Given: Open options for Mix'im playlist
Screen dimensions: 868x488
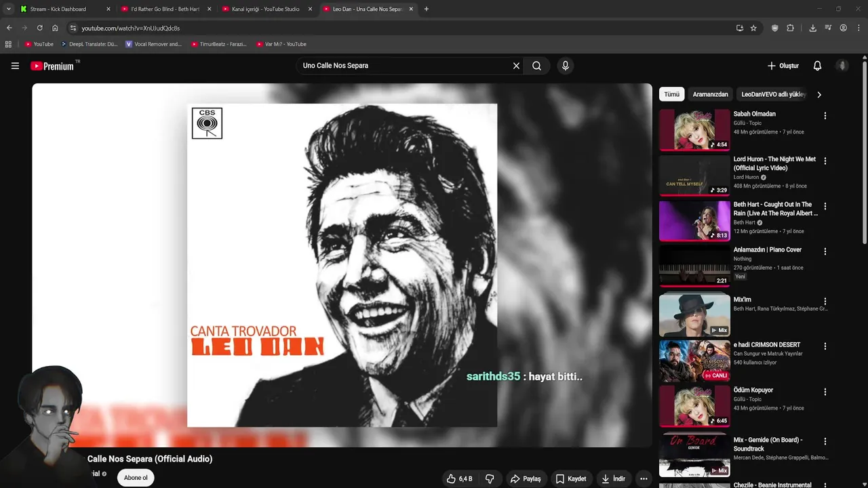Looking at the screenshot, I should (x=825, y=301).
